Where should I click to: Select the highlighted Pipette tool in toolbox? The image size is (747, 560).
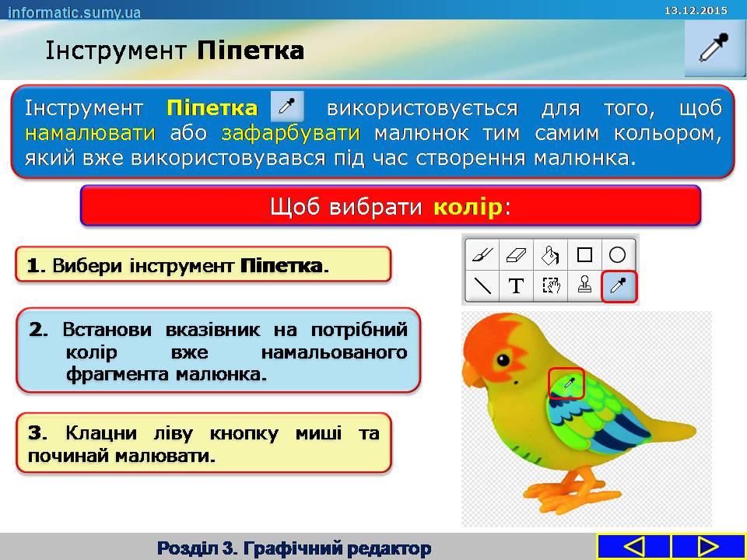point(619,287)
